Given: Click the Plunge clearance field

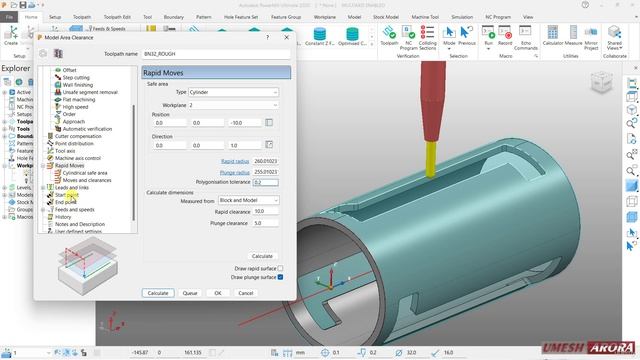Looking at the screenshot, I should tap(266, 223).
